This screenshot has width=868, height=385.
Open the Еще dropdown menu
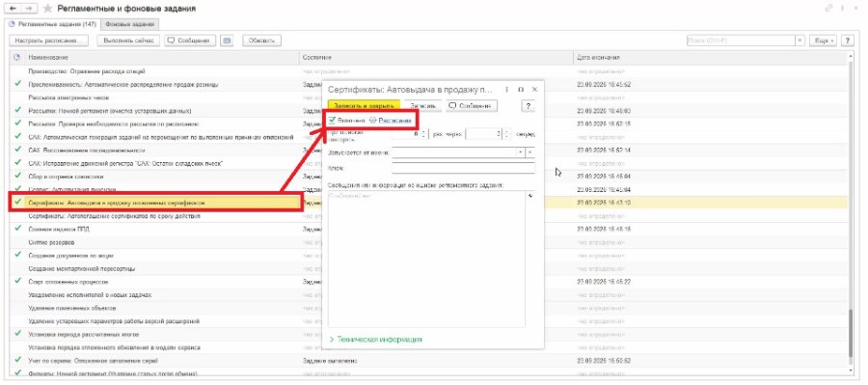click(823, 41)
